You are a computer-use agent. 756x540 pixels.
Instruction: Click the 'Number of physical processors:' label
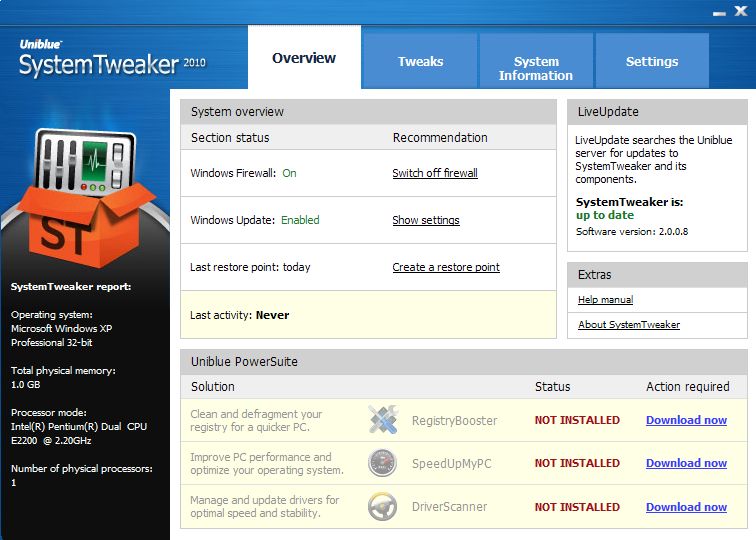tap(81, 469)
